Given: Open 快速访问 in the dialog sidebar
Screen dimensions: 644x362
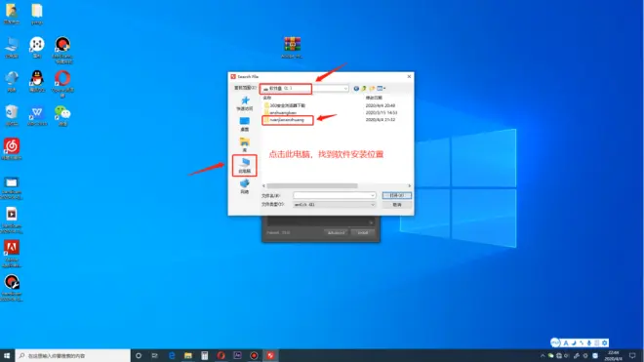Looking at the screenshot, I should (x=244, y=103).
